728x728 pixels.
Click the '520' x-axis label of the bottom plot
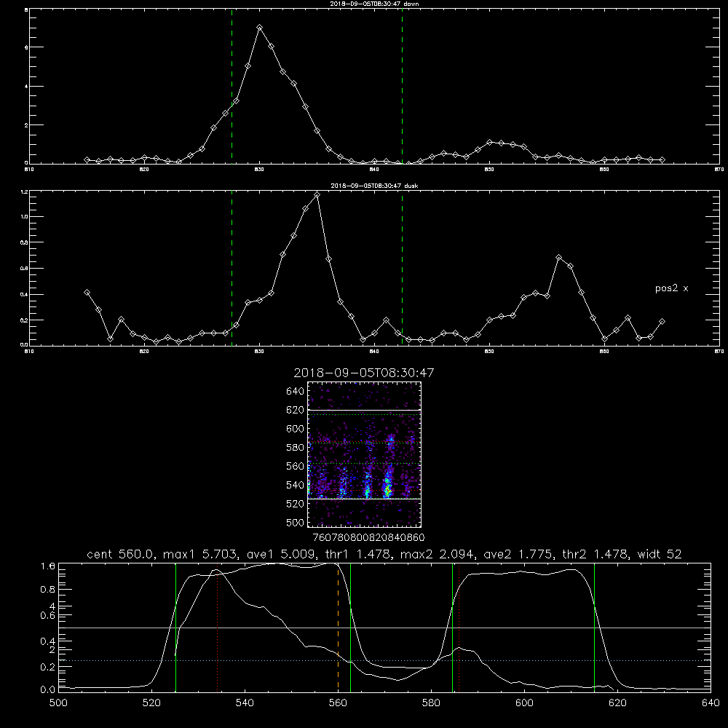(x=152, y=703)
